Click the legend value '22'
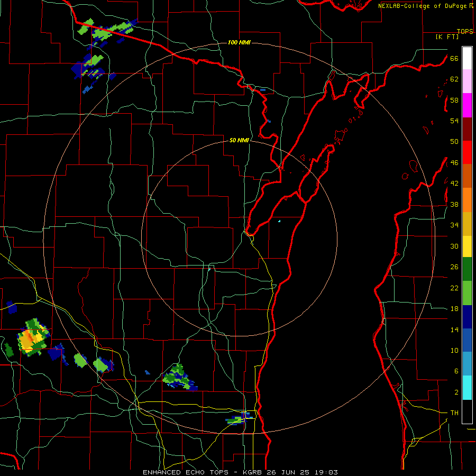Screen dimensions: 476x476 click(x=454, y=288)
